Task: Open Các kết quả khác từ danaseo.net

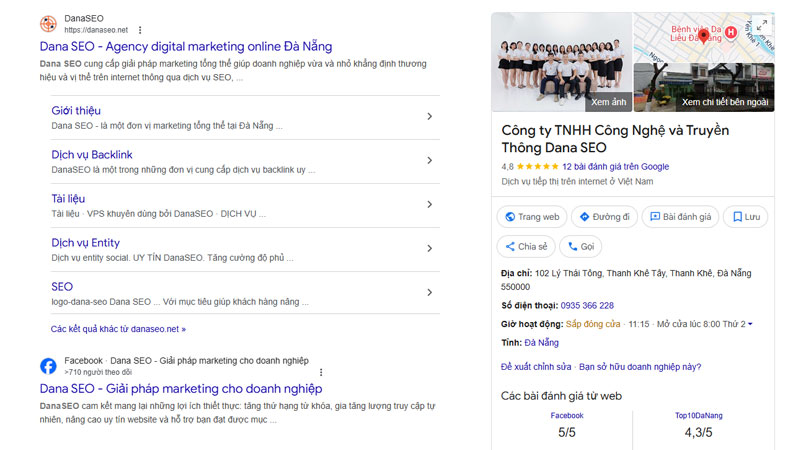Action: (118, 328)
